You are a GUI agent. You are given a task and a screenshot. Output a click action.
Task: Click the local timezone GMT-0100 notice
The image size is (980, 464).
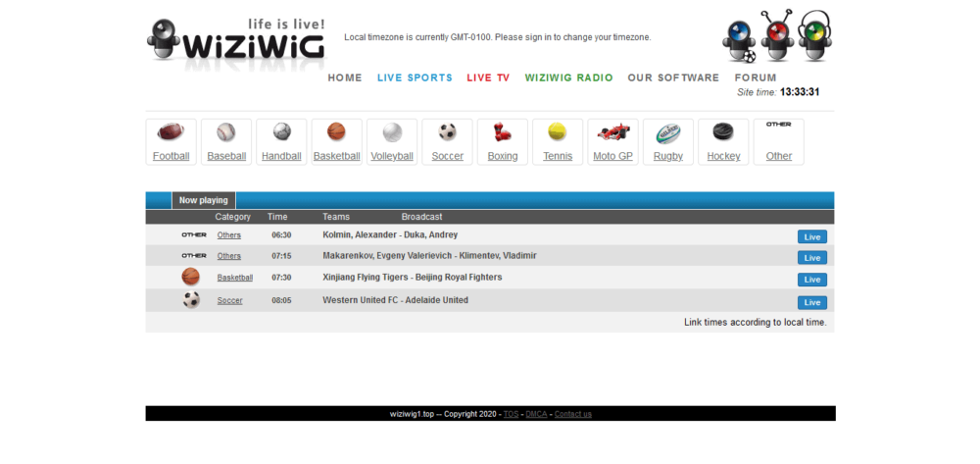click(498, 37)
